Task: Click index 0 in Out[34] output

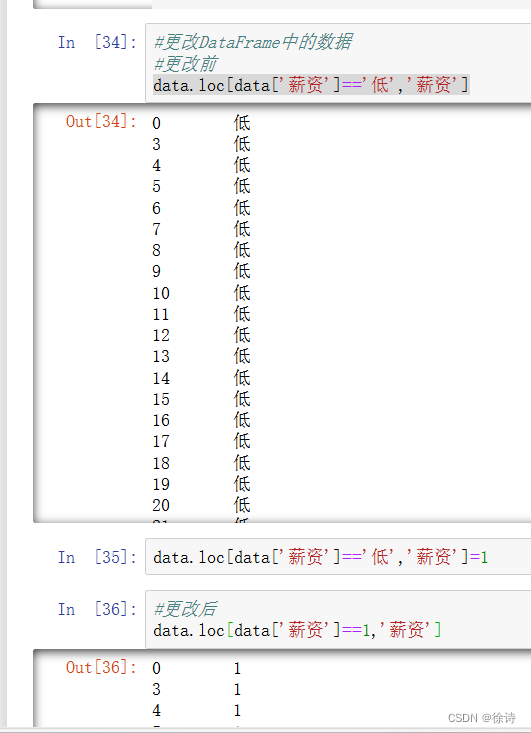Action: coord(157,123)
